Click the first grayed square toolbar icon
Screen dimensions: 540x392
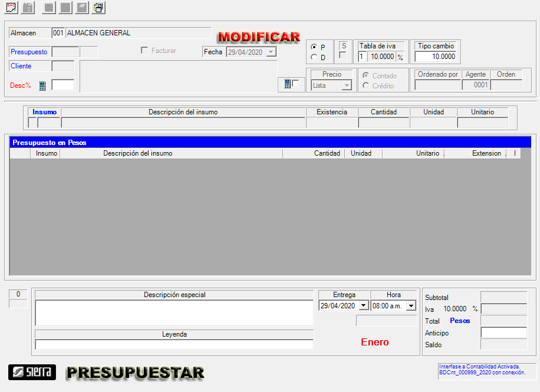click(50, 8)
